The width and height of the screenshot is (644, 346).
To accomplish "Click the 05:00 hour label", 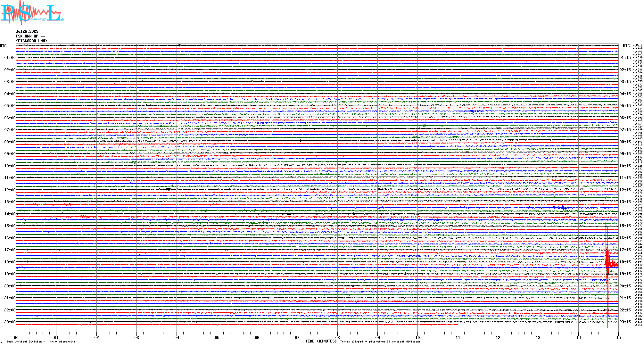I will 10,106.
